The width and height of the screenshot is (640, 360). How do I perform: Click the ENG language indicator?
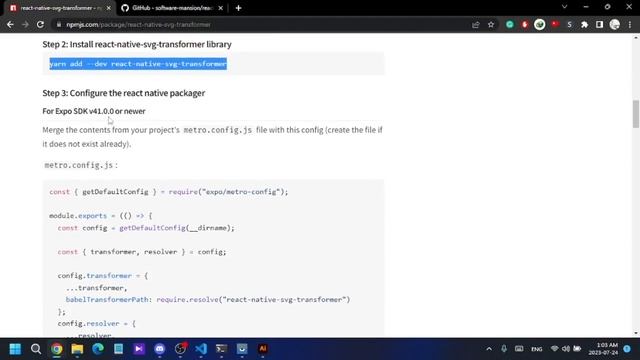tap(537, 349)
